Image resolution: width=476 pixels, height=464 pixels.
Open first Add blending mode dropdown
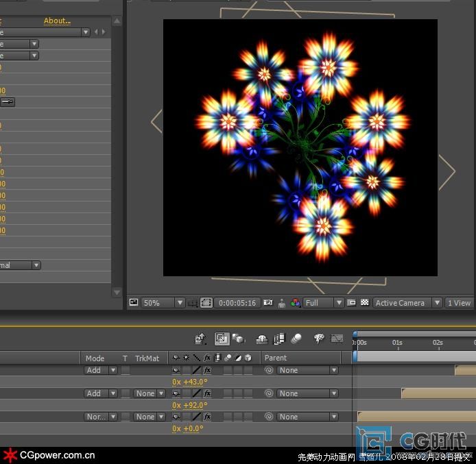tap(101, 370)
